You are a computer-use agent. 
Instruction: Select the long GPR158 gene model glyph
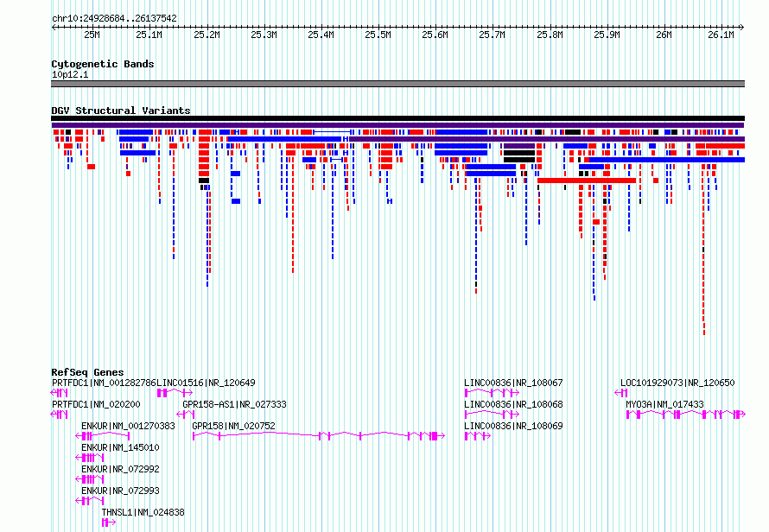click(x=319, y=436)
